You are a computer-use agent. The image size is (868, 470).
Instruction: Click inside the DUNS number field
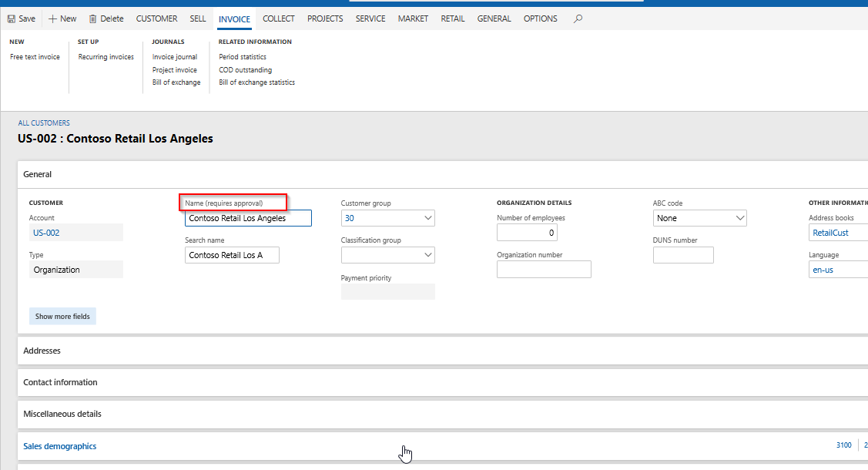coord(682,254)
